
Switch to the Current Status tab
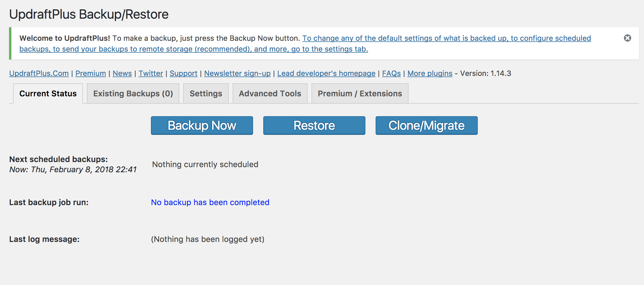tap(48, 93)
